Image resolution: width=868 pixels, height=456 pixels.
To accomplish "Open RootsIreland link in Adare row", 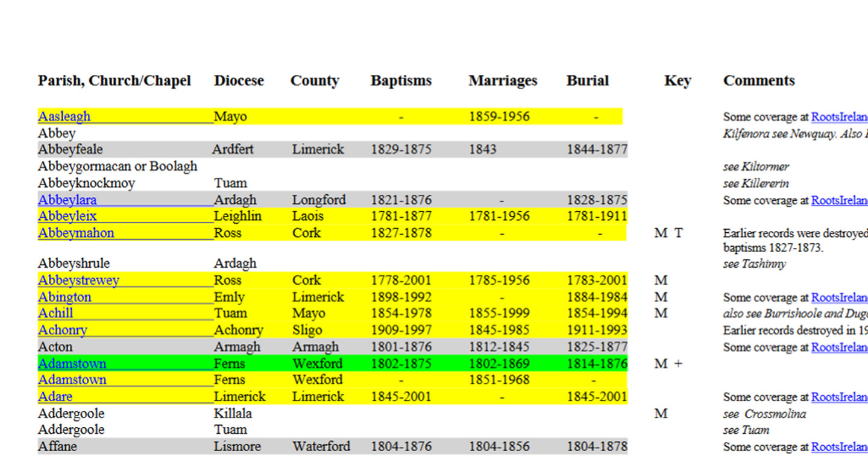I will (840, 397).
